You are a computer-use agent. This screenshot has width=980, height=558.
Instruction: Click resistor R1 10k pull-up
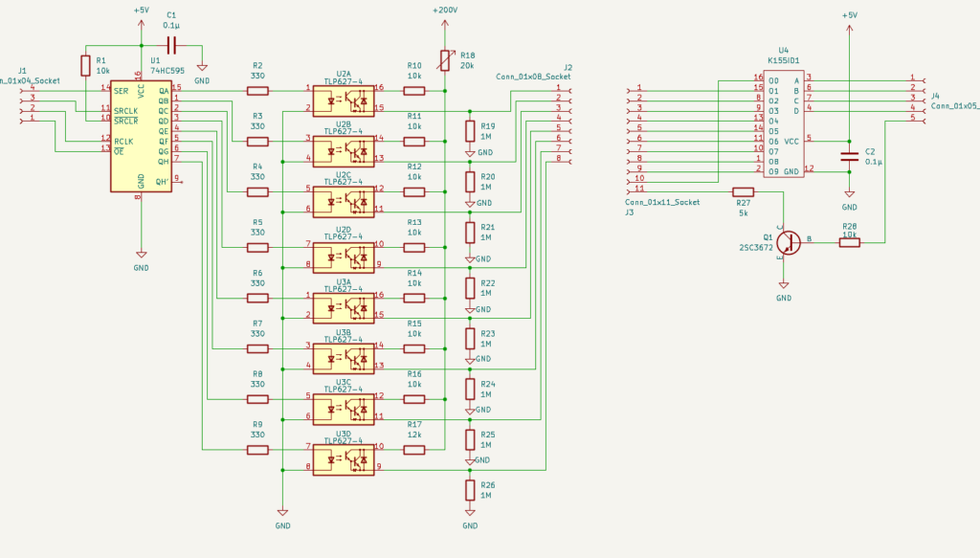tap(86, 65)
